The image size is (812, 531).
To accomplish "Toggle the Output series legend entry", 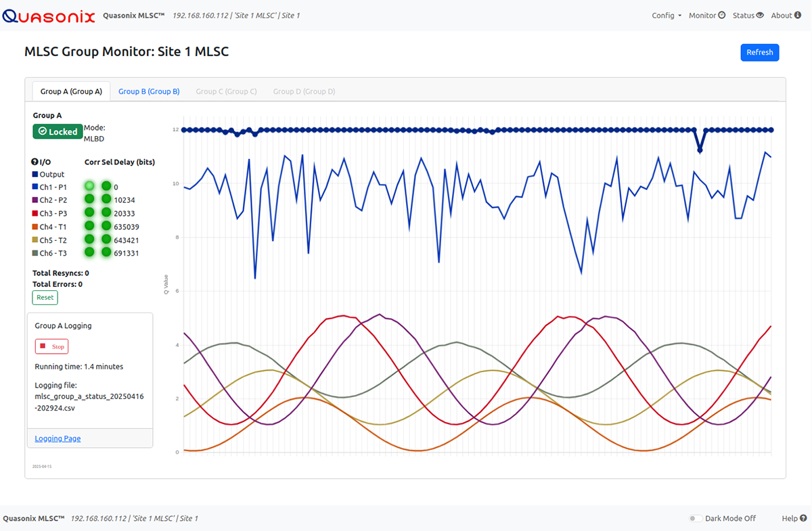I will click(x=51, y=175).
